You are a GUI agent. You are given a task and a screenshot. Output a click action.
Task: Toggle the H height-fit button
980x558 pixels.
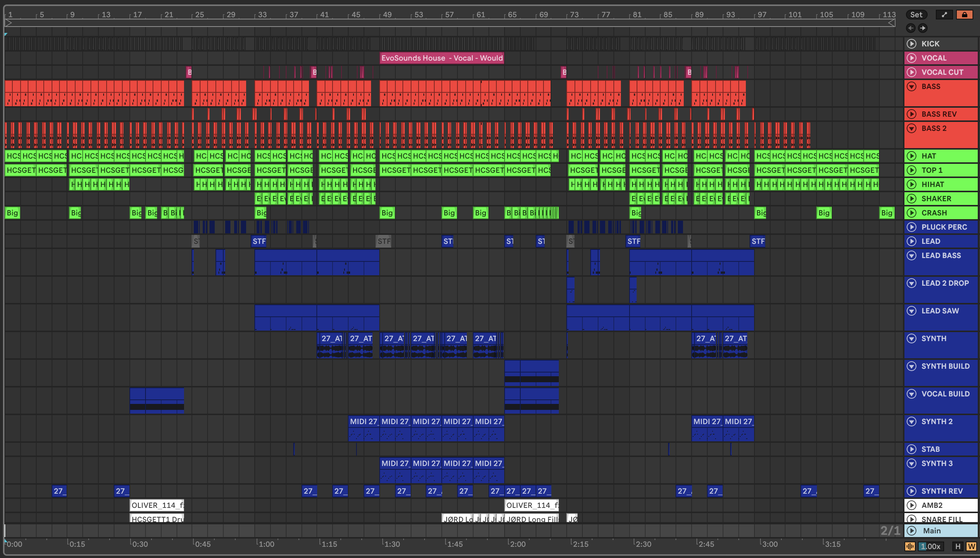(958, 546)
